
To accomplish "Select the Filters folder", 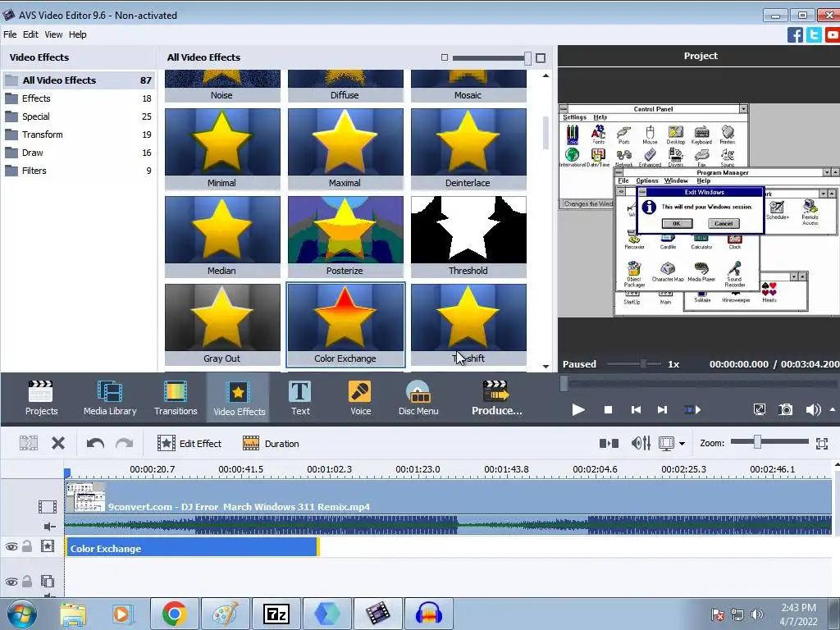I will point(79,171).
